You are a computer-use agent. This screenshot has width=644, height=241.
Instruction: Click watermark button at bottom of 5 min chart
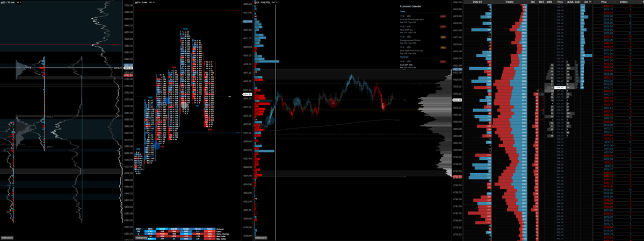pos(142,238)
